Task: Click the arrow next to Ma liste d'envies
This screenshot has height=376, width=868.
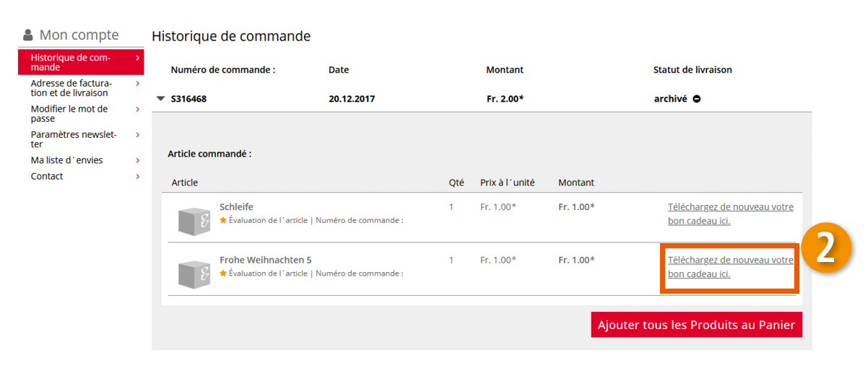Action: (137, 160)
